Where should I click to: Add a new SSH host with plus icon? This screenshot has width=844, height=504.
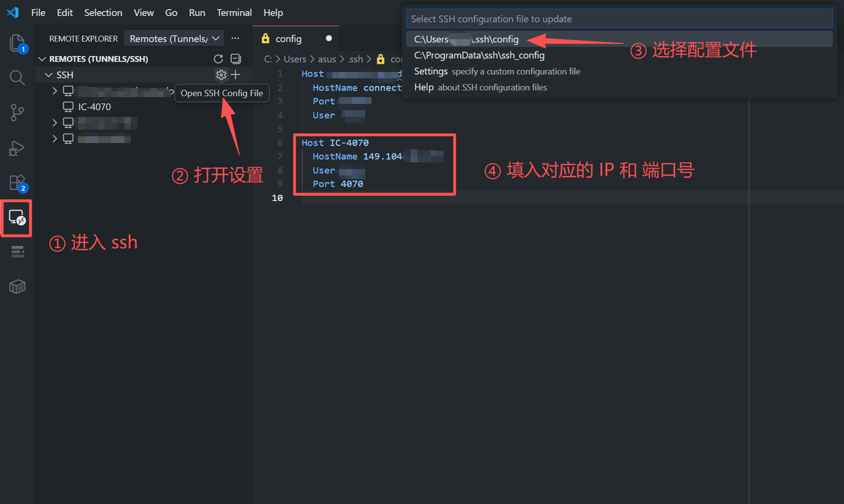tap(235, 75)
